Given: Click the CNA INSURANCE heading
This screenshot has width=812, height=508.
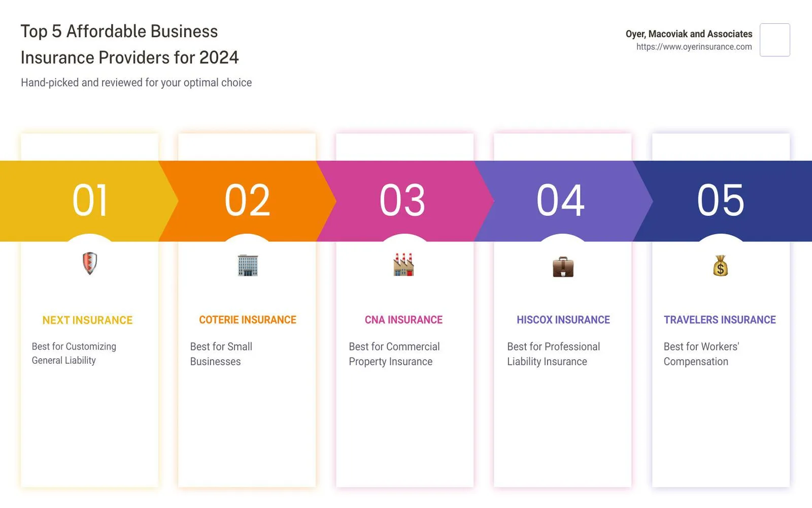Looking at the screenshot, I should click(403, 320).
